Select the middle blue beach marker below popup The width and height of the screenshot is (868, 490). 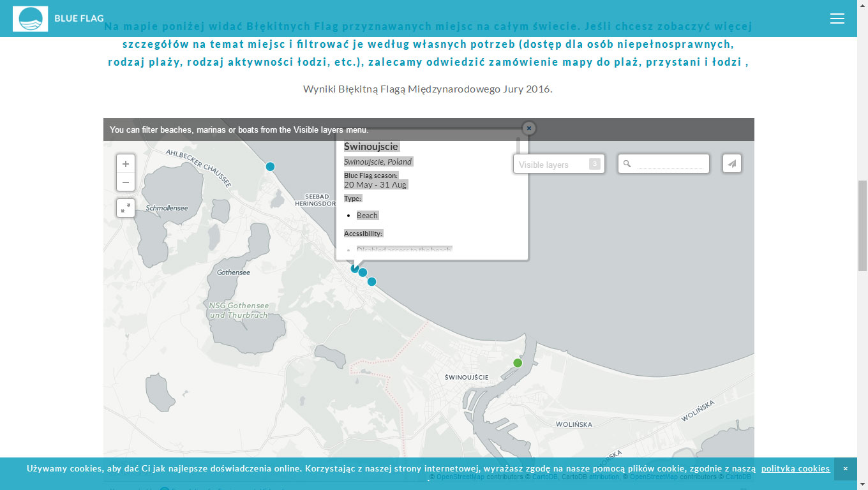[363, 273]
